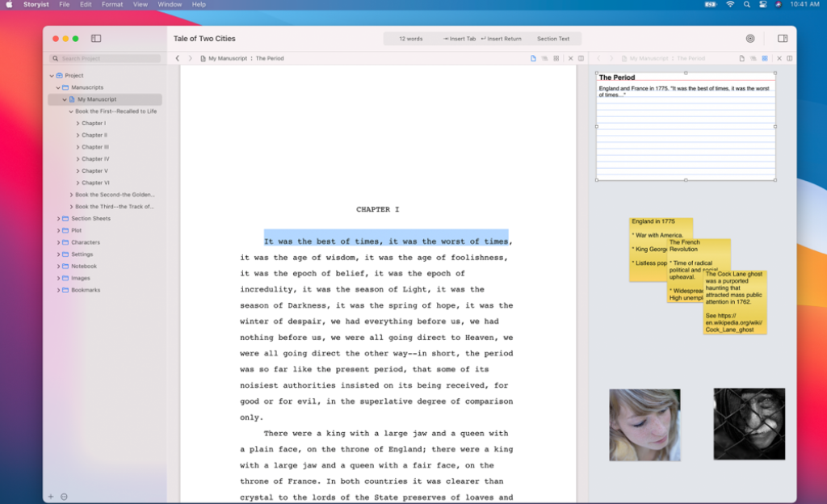Toggle the sidebar with the panel icon
827x504 pixels.
96,38
